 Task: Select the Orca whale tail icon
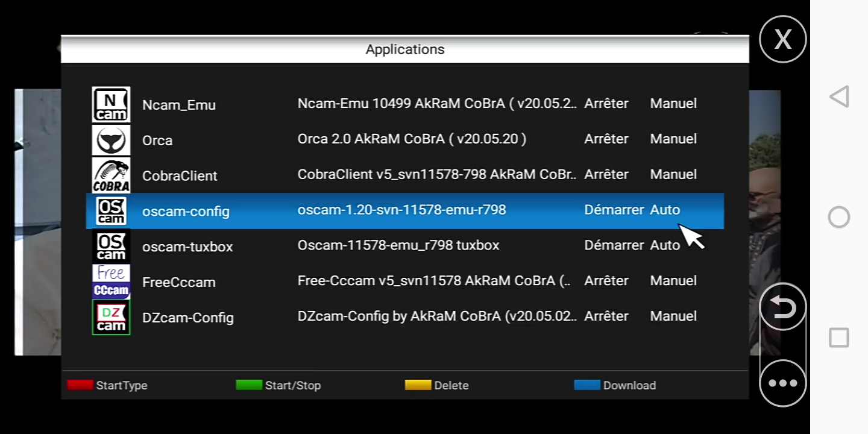[x=111, y=140]
